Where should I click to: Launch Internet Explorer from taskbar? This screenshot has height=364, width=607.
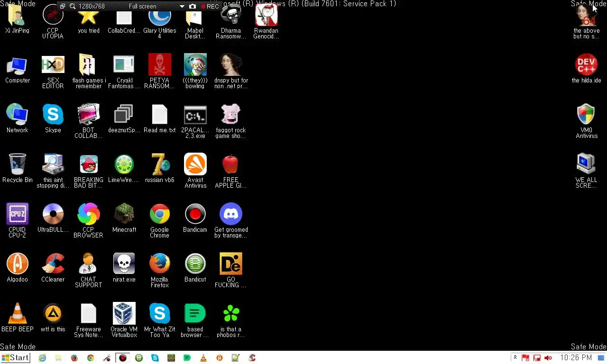point(42,358)
